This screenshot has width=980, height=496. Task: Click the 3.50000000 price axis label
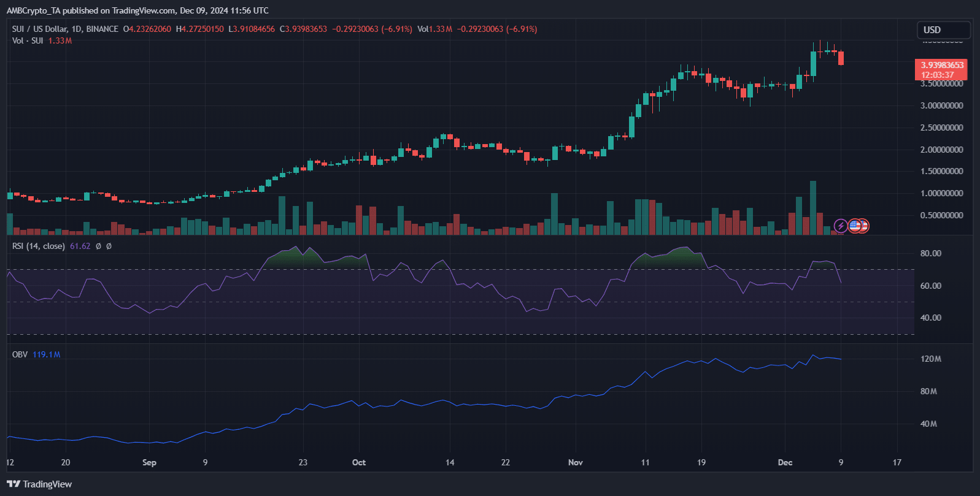[941, 84]
